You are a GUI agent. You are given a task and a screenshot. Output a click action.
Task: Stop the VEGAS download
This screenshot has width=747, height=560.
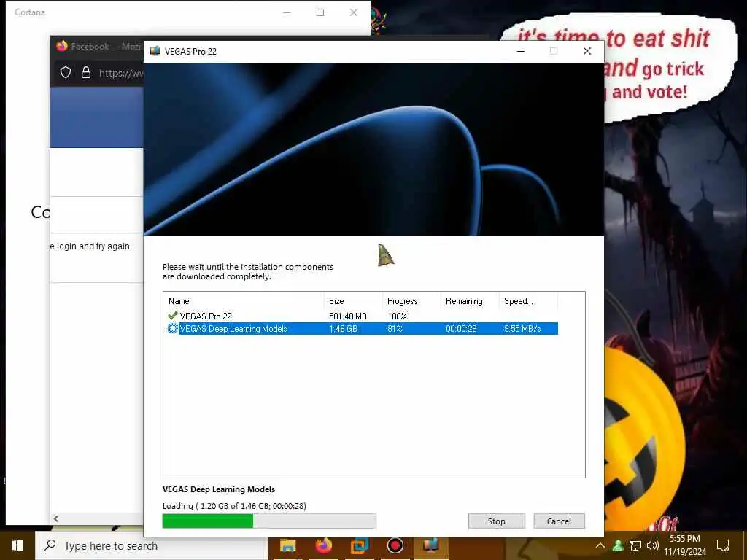click(496, 521)
